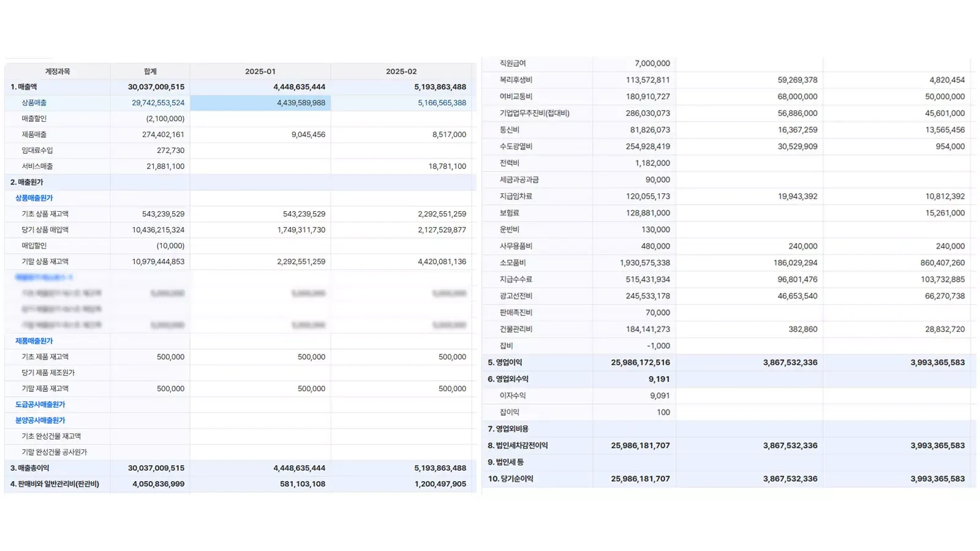The image size is (980, 551).
Task: Select the 4. 판매비와 일반관리비(판관비) row
Action: (x=55, y=484)
